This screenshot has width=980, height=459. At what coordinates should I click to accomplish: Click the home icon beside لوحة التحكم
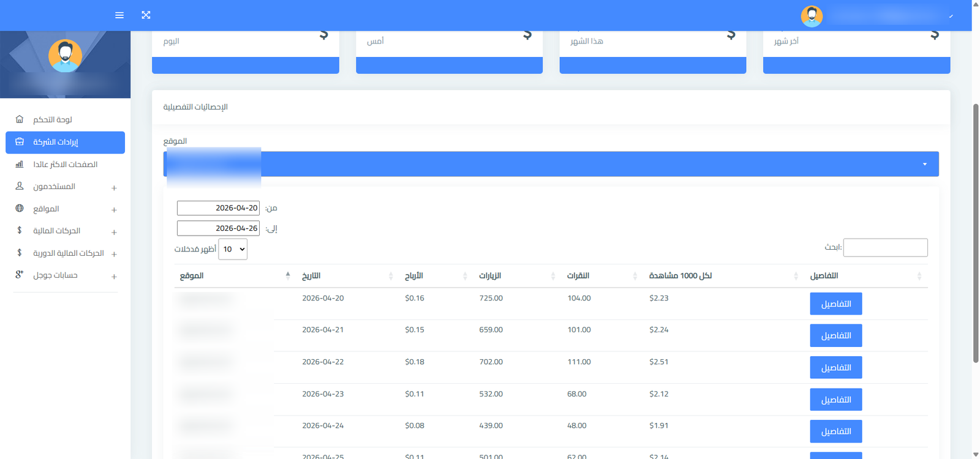20,119
